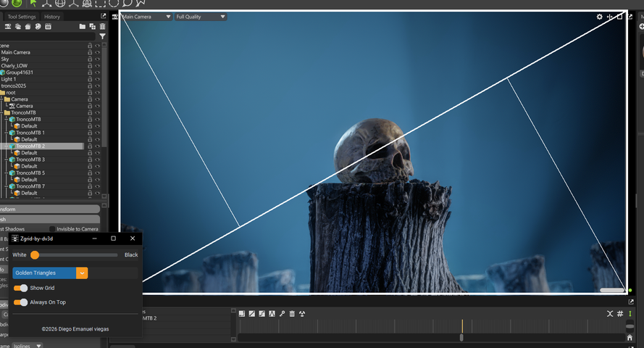Switch to the History tab
The width and height of the screenshot is (644, 348).
click(x=52, y=17)
